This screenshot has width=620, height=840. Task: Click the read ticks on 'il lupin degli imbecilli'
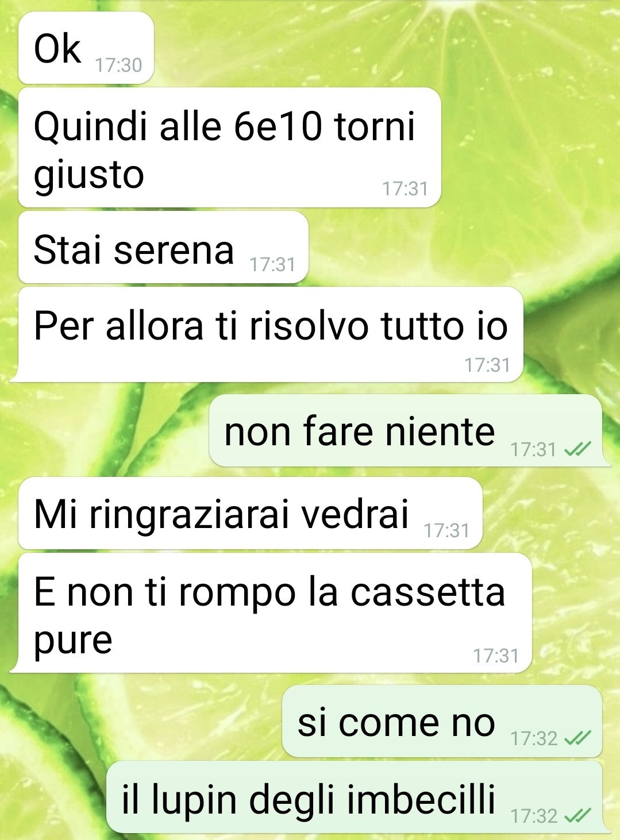coord(577,815)
